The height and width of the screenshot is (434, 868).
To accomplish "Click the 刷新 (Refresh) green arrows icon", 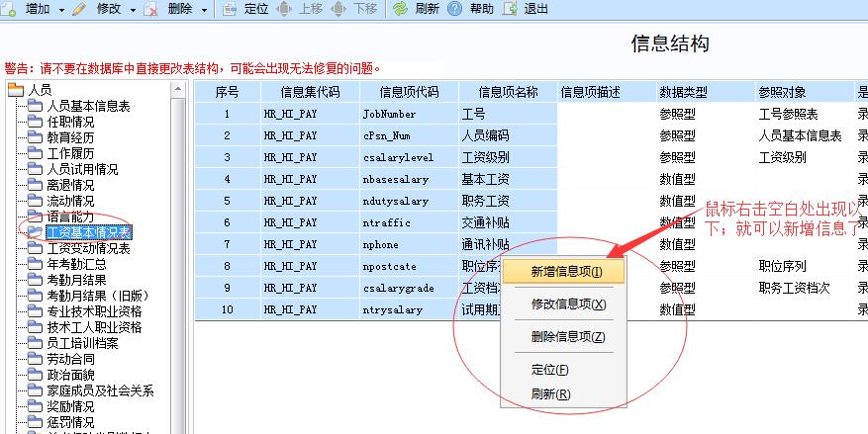I will [399, 9].
